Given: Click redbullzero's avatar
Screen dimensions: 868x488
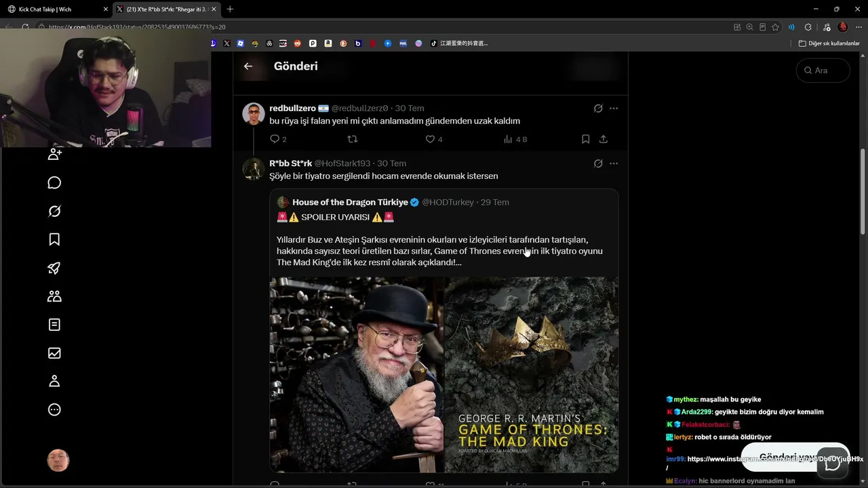Looking at the screenshot, I should [254, 114].
